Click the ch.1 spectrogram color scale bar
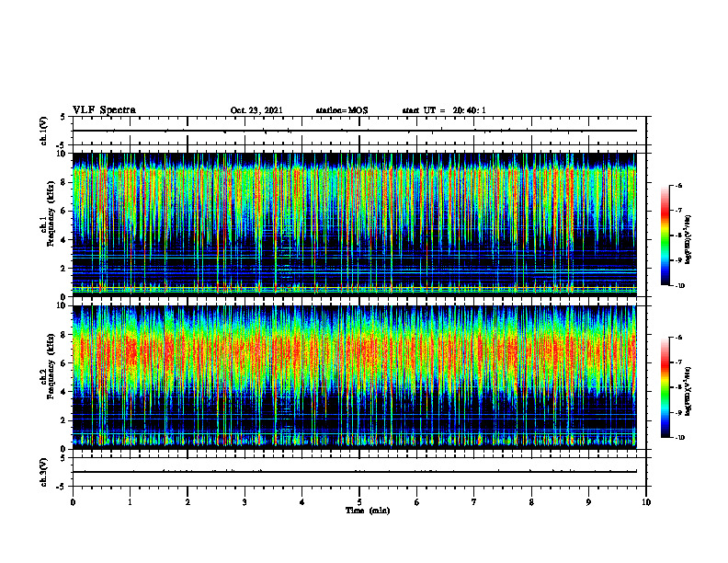The height and width of the screenshot is (563, 728). [665, 236]
